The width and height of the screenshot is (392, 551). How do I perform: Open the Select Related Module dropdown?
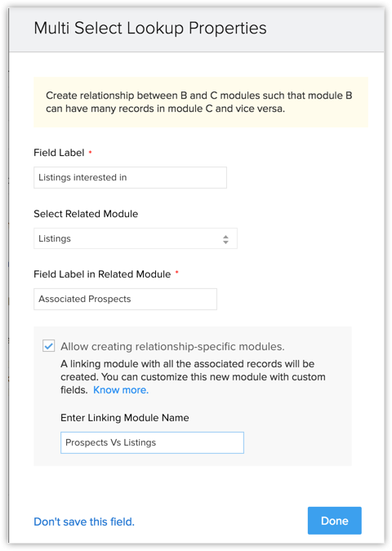coord(136,238)
